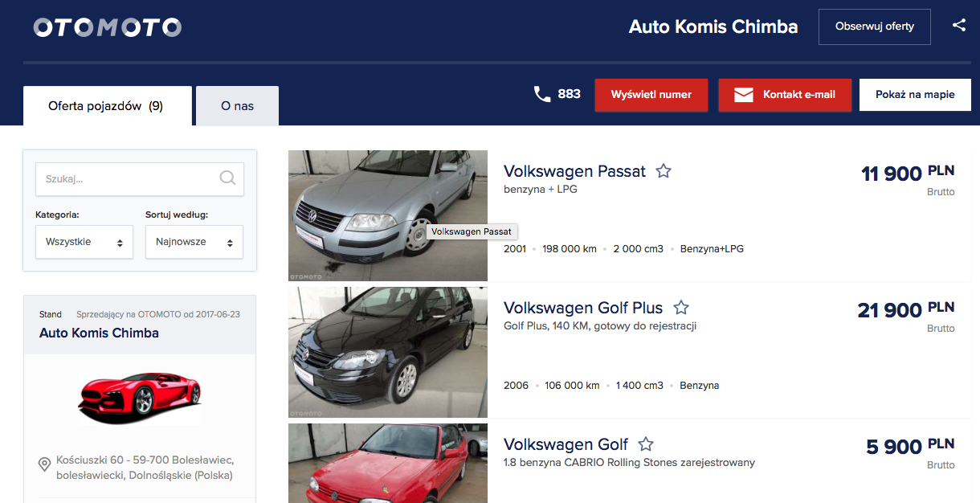Click the location pin icon

(45, 464)
